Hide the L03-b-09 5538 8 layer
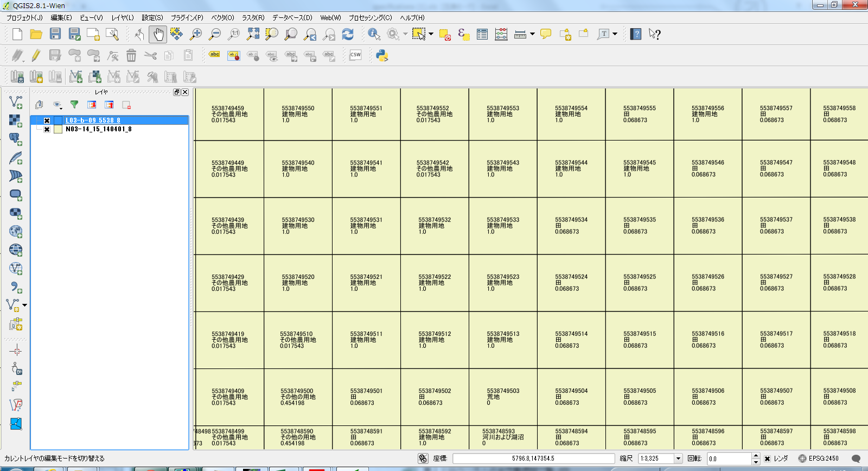Viewport: 868px width, 471px height. tap(47, 120)
